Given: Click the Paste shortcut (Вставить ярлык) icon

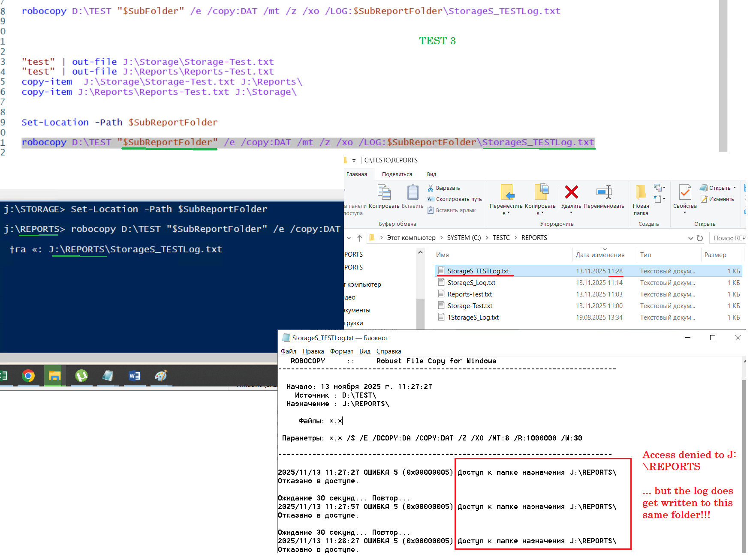Looking at the screenshot, I should (431, 210).
